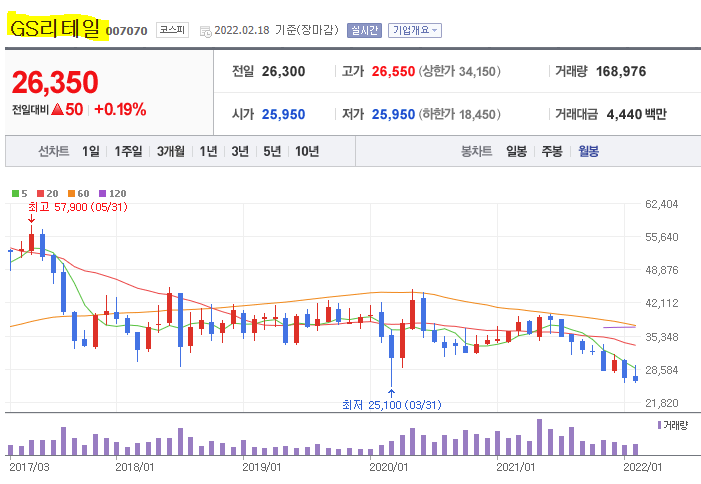Select the 5년 line chart tab
Image resolution: width=701 pixels, height=484 pixels.
272,152
